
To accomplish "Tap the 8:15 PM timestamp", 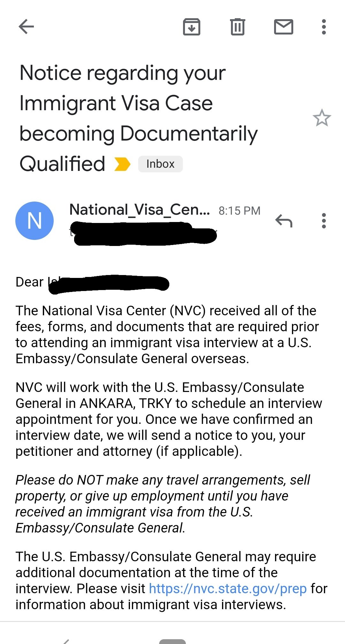I will 240,211.
